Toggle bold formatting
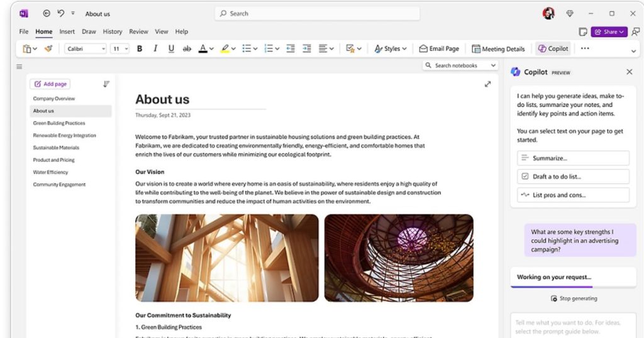 pyautogui.click(x=140, y=49)
